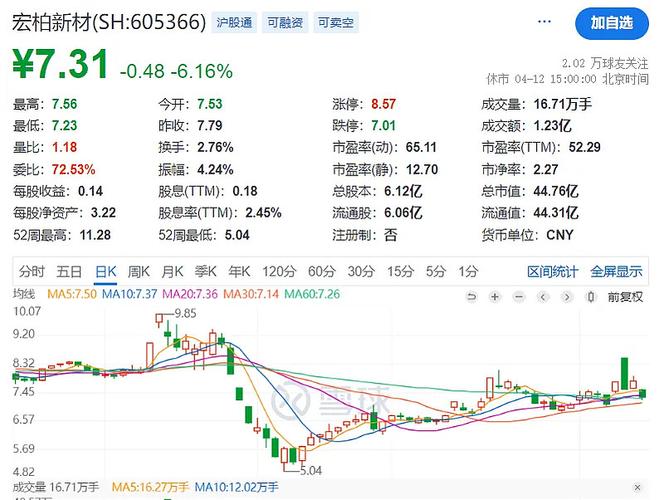Move chart left with the left chevron icon
This screenshot has width=664, height=500.
click(543, 297)
